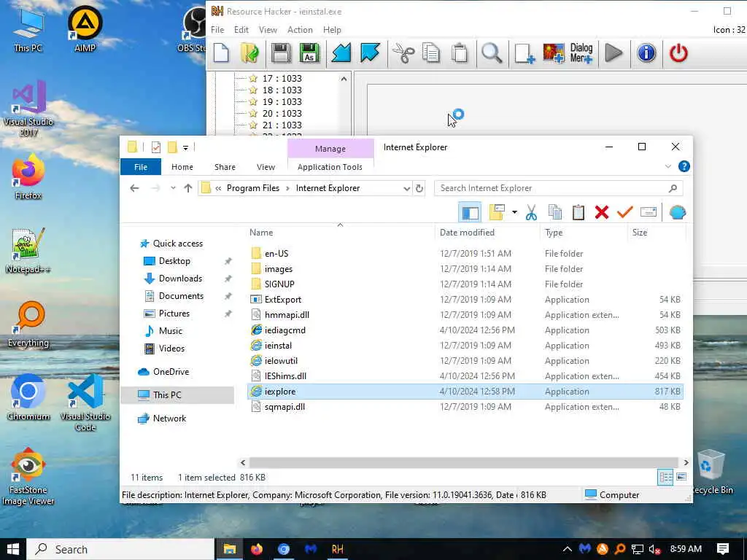Switch to the Home ribbon tab
Viewport: 747px width, 560px height.
point(182,167)
